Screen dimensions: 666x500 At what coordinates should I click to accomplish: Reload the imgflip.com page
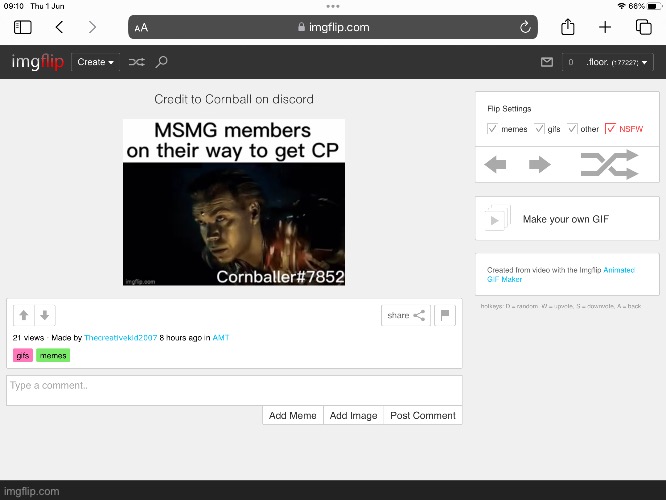525,27
